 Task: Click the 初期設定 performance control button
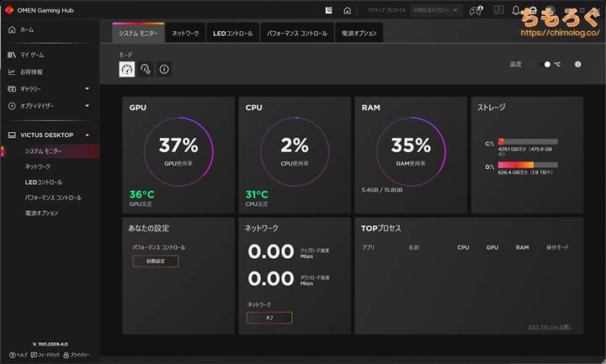pyautogui.click(x=156, y=261)
